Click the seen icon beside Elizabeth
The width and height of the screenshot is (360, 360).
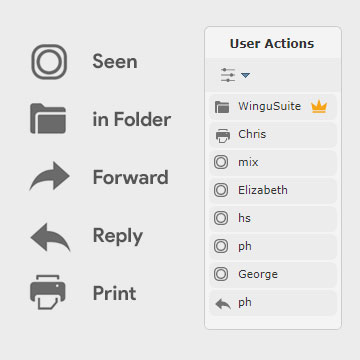(221, 191)
